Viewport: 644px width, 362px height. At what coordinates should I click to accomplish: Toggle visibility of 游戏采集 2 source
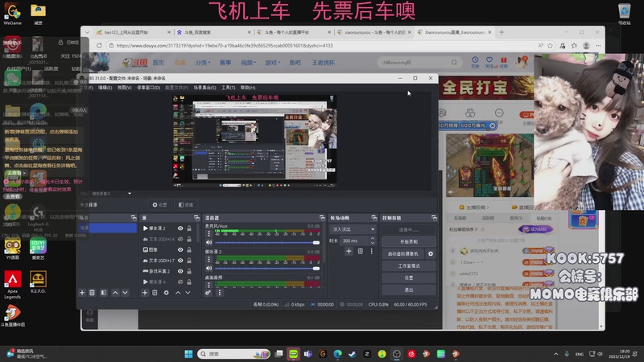[180, 271]
